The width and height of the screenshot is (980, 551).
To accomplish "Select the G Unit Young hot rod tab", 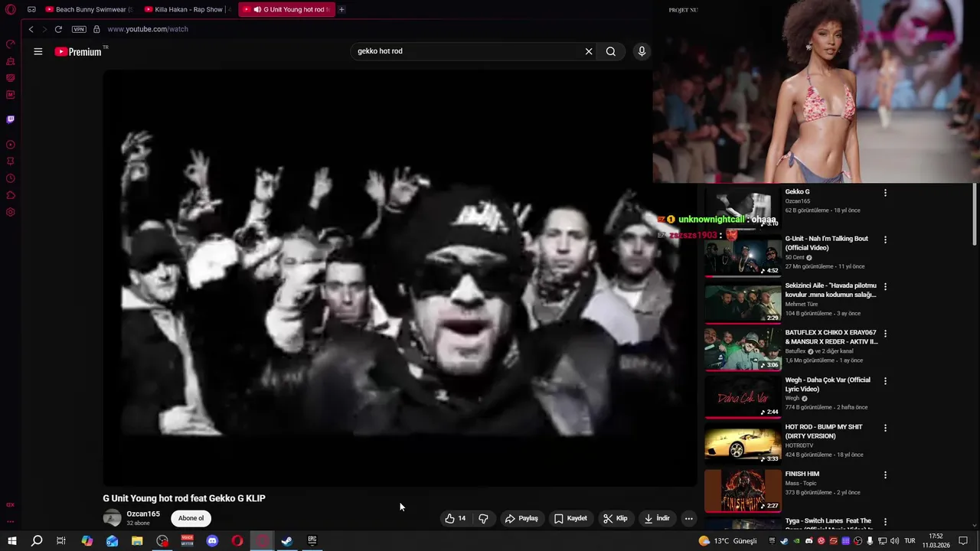I will pos(286,10).
